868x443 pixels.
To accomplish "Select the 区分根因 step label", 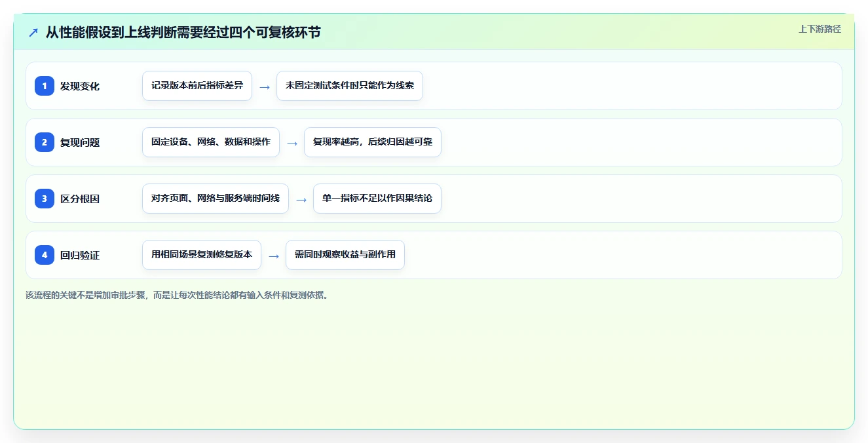I will click(x=80, y=199).
